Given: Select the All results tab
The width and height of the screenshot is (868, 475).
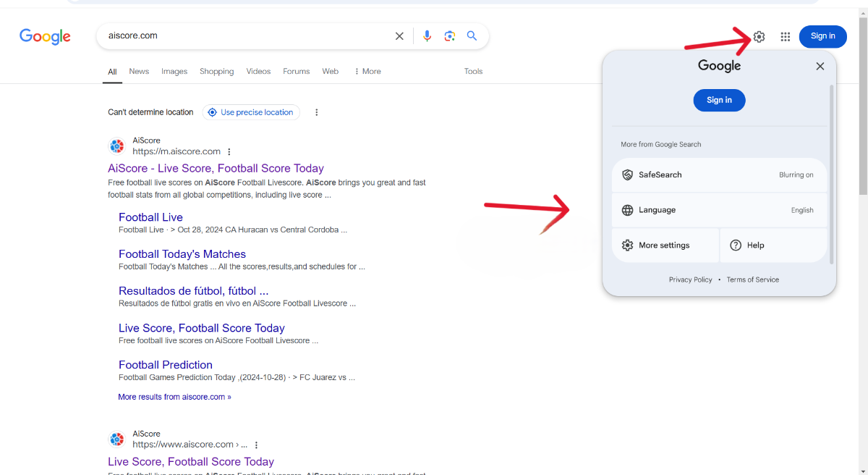Looking at the screenshot, I should [112, 72].
